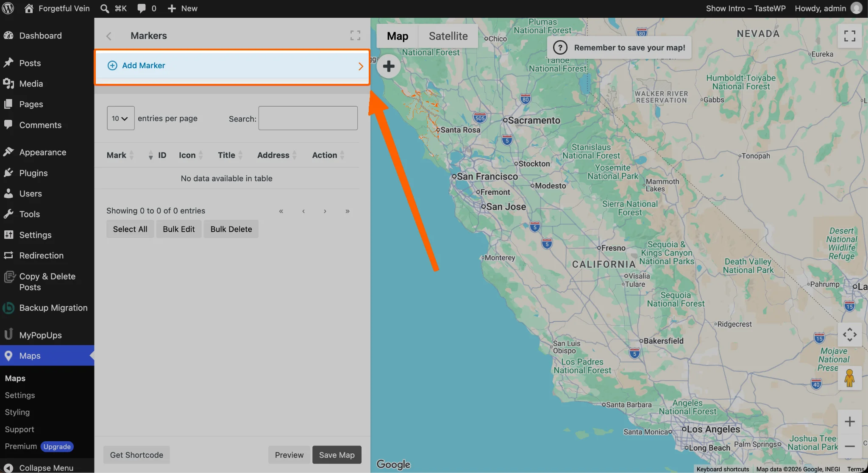Zoom in the map with plus button

850,421
